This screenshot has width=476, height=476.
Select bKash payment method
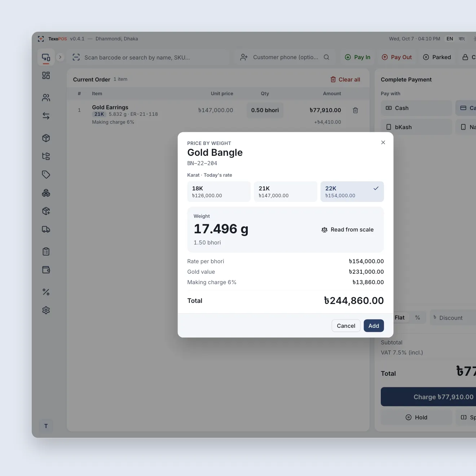point(416,127)
